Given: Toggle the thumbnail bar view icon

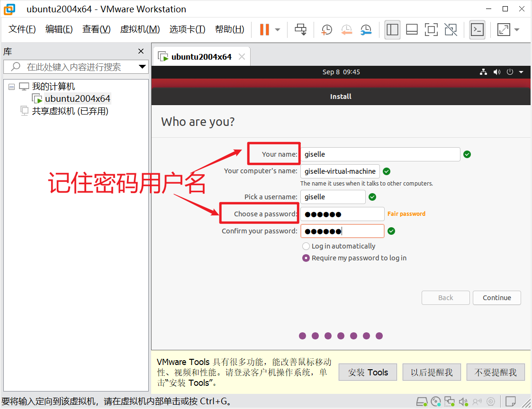Looking at the screenshot, I should tap(412, 30).
